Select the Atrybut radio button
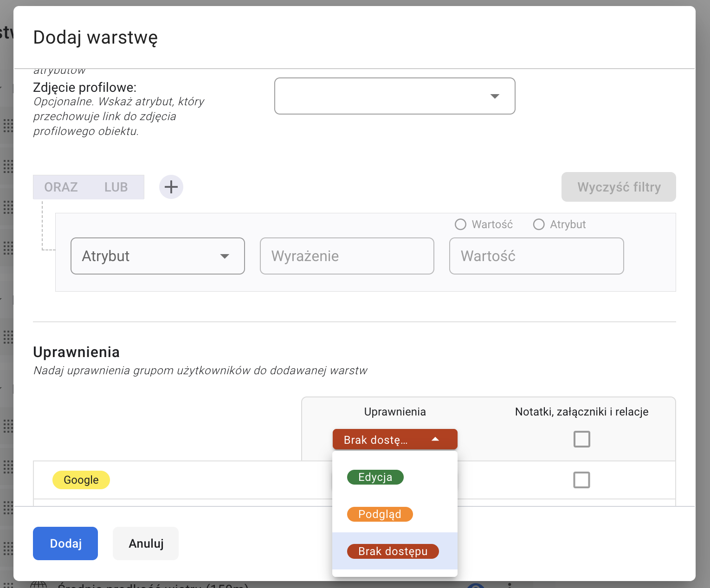This screenshot has height=588, width=710. point(539,224)
